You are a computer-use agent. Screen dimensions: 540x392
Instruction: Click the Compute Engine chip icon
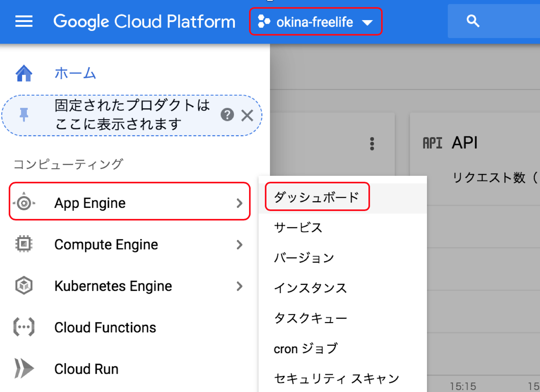click(24, 244)
